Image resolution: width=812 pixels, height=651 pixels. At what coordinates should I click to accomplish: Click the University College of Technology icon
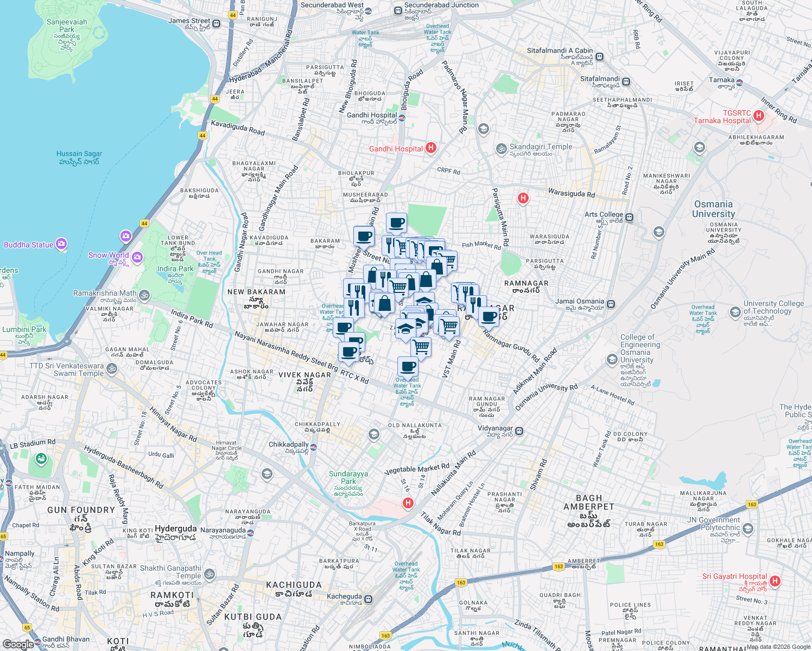[x=735, y=312]
